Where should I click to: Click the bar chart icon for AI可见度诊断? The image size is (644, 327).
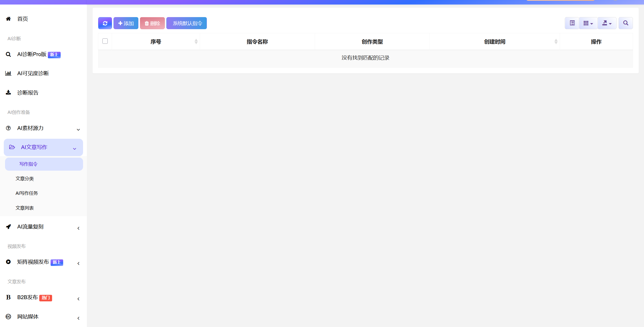(x=8, y=73)
